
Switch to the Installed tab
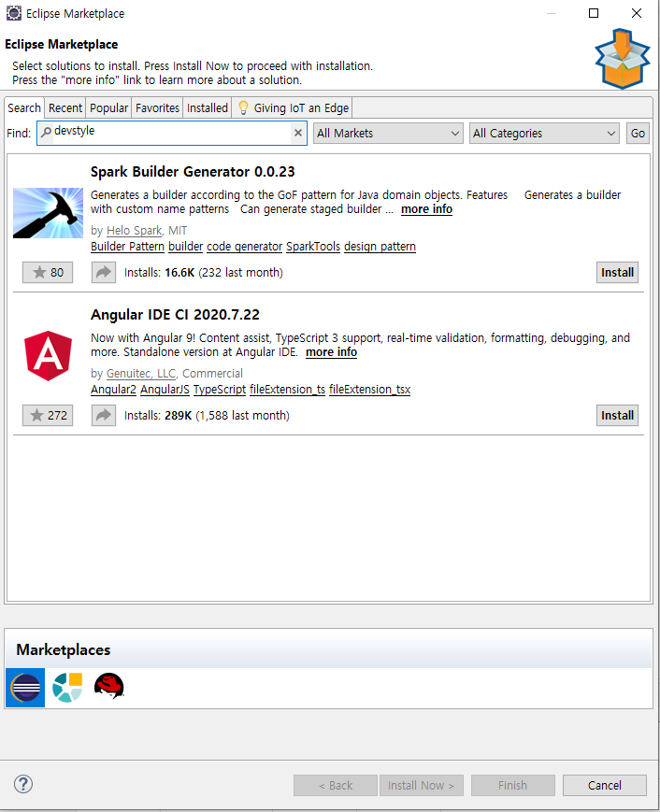(208, 107)
